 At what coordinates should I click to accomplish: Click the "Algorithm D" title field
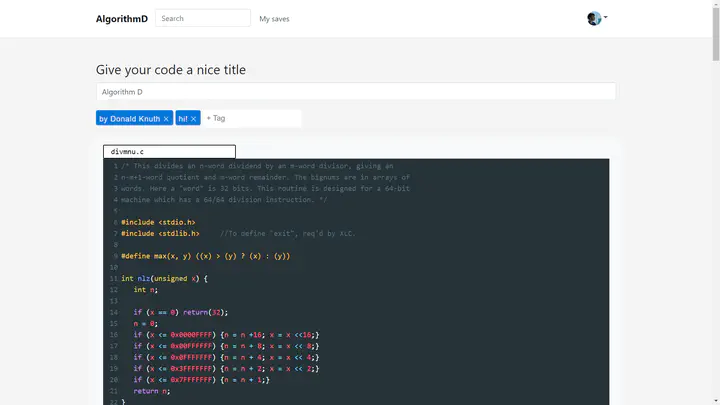(355, 91)
